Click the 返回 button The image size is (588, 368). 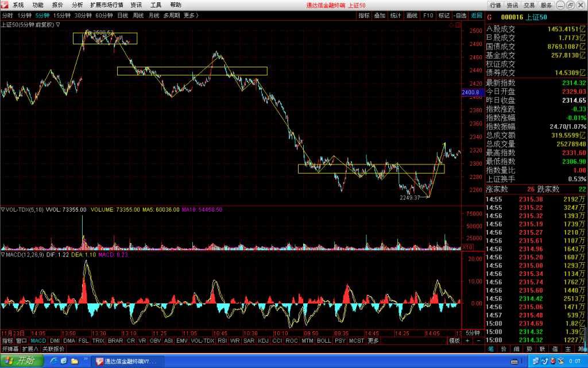tap(477, 16)
